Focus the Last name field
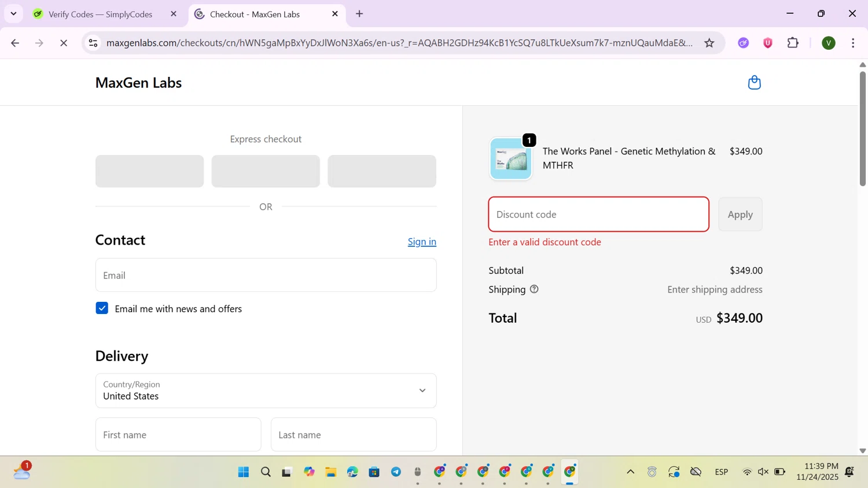 coord(354,434)
